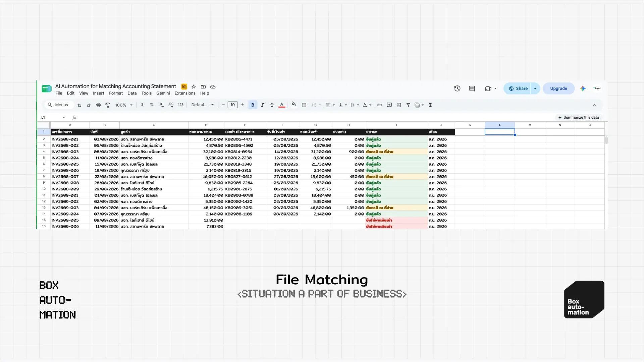Toggle bold formatting
The image size is (644, 362).
pos(253,105)
